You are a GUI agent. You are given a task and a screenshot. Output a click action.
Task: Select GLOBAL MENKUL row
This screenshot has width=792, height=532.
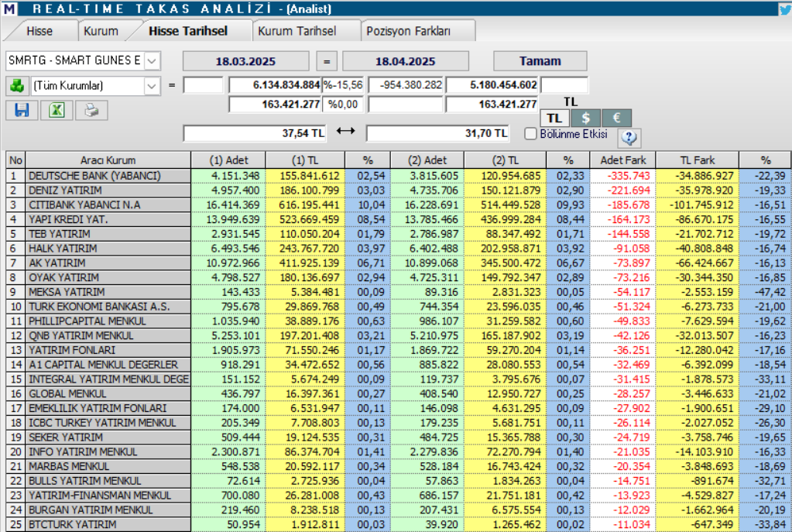399,393
